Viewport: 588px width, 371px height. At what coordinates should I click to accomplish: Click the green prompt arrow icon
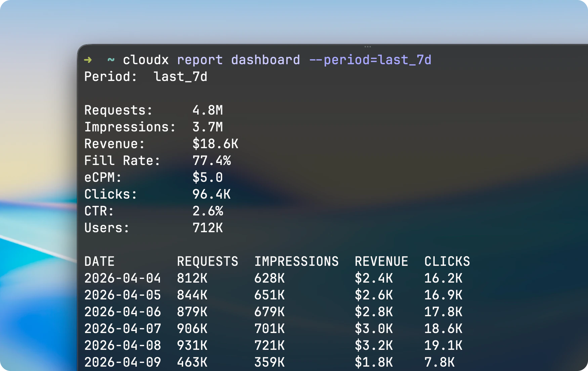(88, 60)
